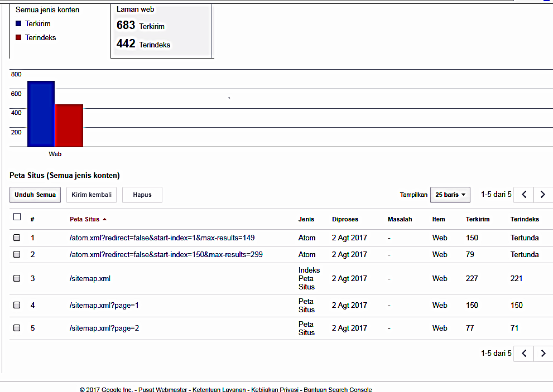Click the Terindeks column header
This screenshot has height=392, width=553.
(x=525, y=219)
